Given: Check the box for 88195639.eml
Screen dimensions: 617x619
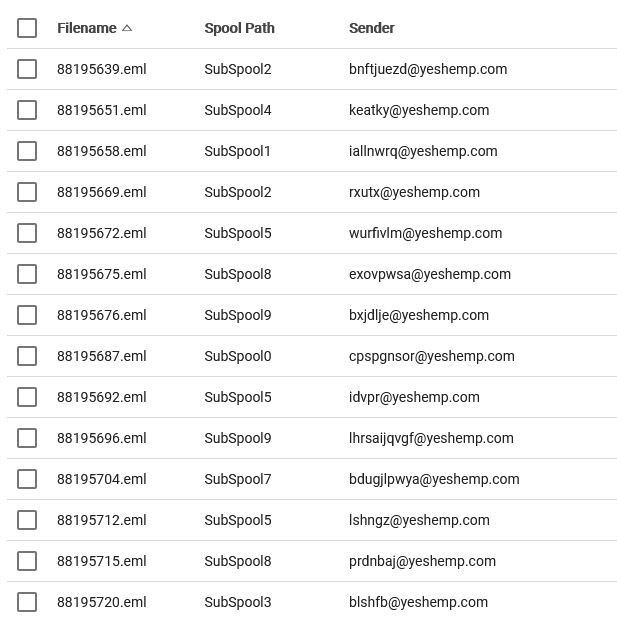Looking at the screenshot, I should click(27, 69).
